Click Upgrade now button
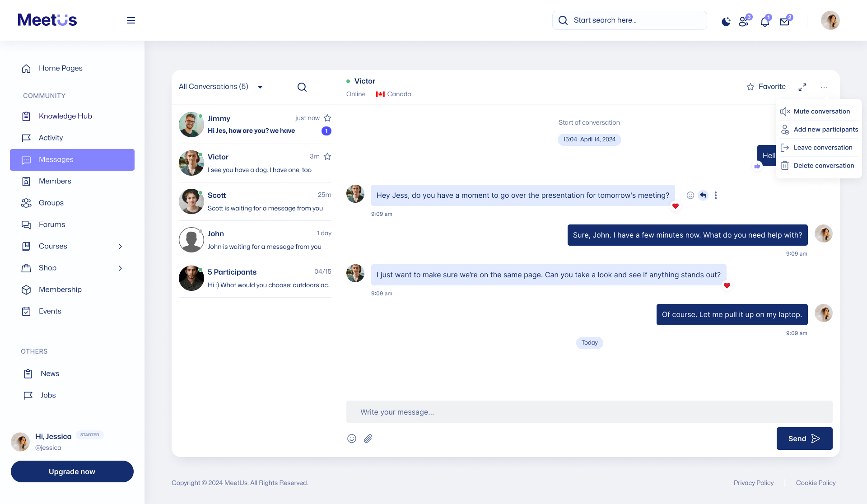Viewport: 867px width, 504px height. [72, 471]
